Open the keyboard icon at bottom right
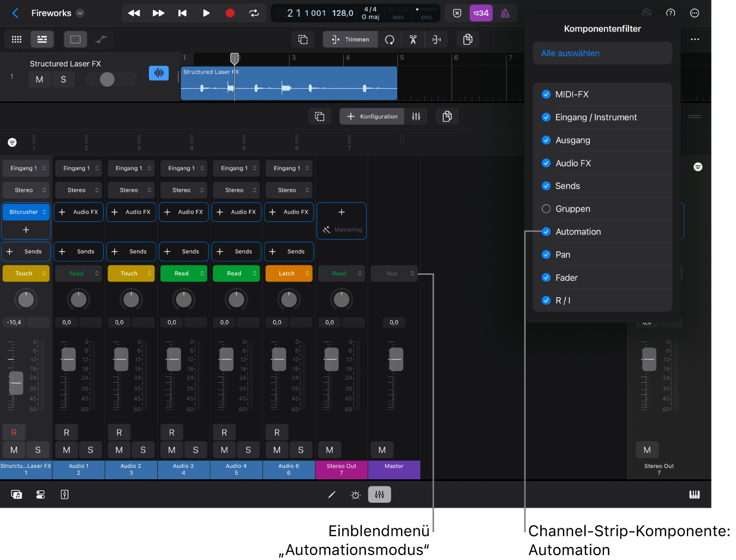Image resolution: width=736 pixels, height=560 pixels. pyautogui.click(x=694, y=495)
